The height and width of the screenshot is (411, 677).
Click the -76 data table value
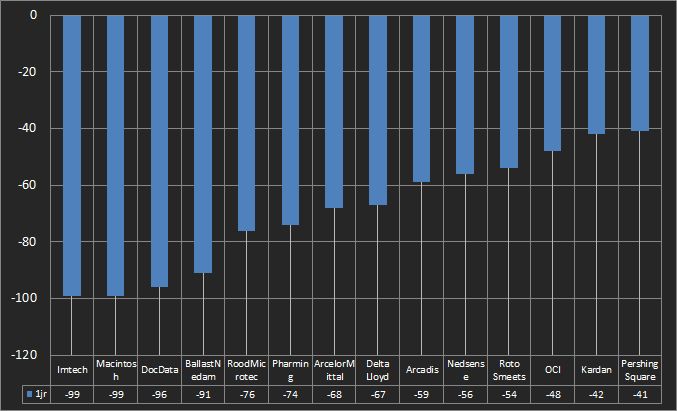pyautogui.click(x=247, y=395)
